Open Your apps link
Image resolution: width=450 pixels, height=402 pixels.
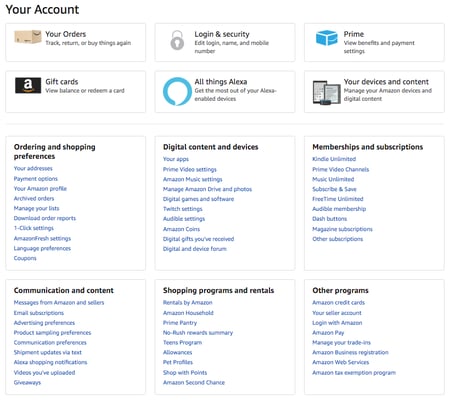click(x=176, y=159)
